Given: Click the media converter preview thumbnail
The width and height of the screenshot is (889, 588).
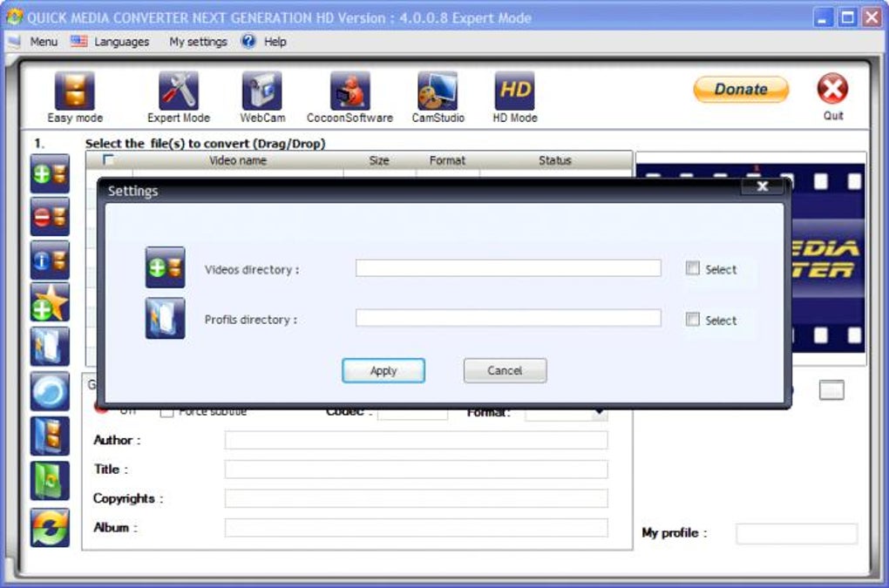Looking at the screenshot, I should [828, 258].
